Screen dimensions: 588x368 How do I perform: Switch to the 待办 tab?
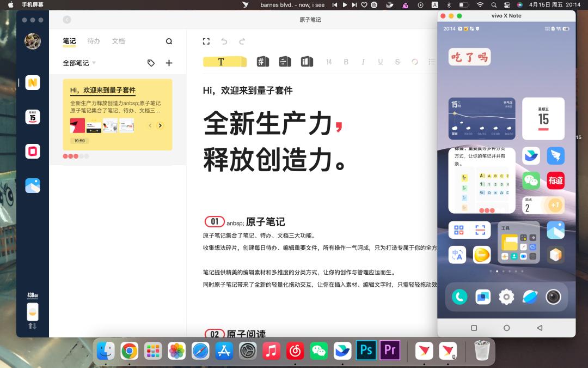(94, 41)
